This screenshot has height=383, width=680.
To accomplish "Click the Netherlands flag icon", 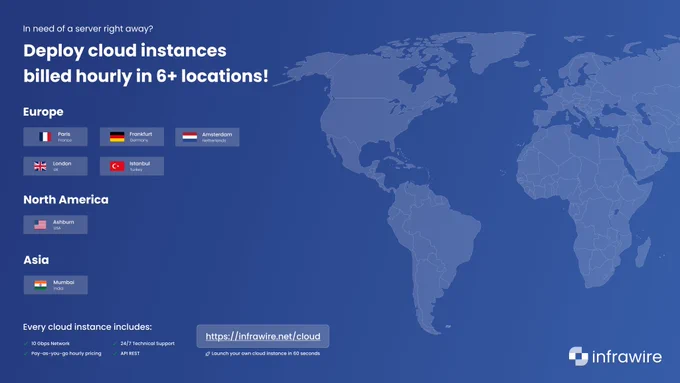I will (190, 137).
